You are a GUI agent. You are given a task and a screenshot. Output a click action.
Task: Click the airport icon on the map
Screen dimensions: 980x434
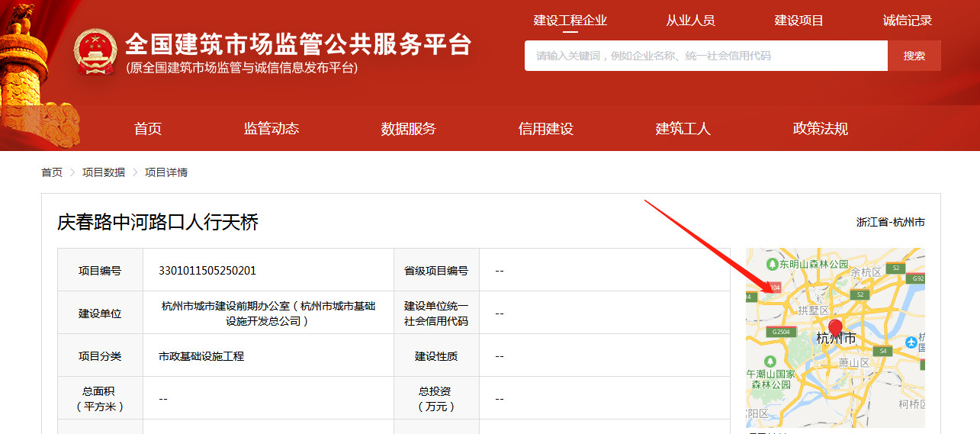pyautogui.click(x=911, y=343)
